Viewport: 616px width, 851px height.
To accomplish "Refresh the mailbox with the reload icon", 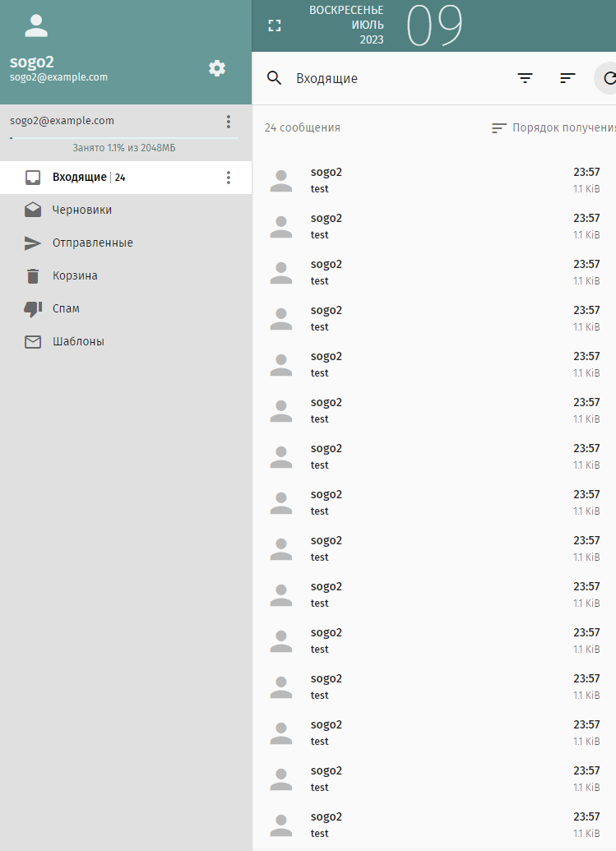I will click(x=609, y=78).
